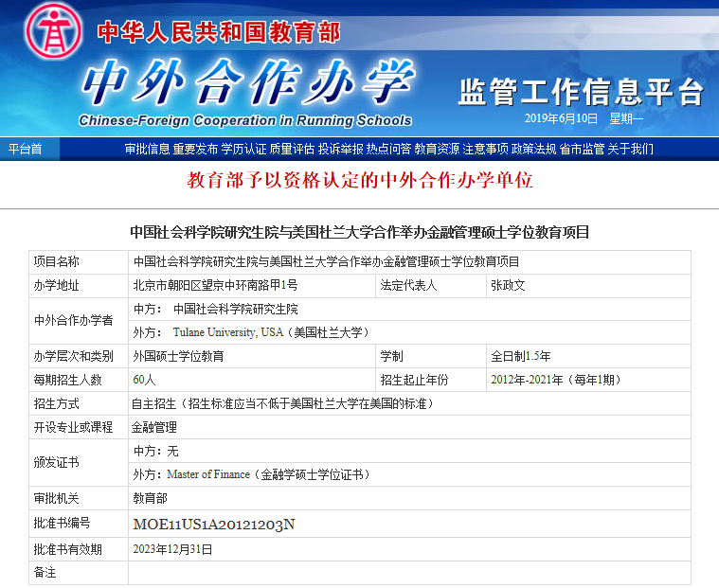Click the bold project title above table

coord(359,232)
